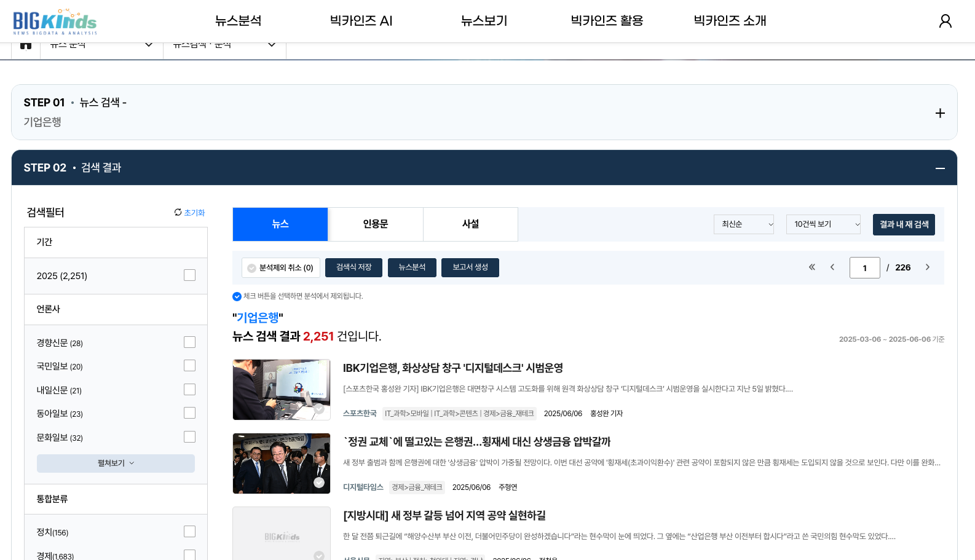The height and width of the screenshot is (560, 975).
Task: Open the 최신순 sort dropdown
Action: point(744,224)
